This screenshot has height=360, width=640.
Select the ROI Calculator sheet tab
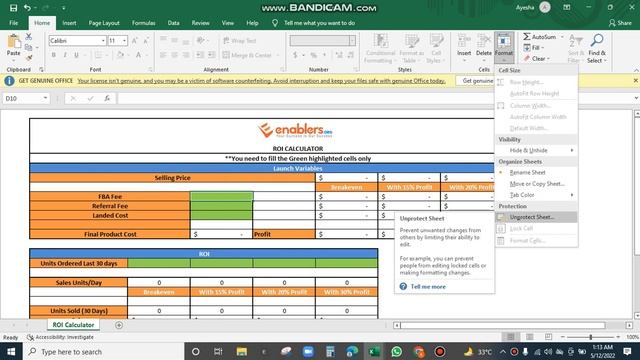[x=73, y=325]
